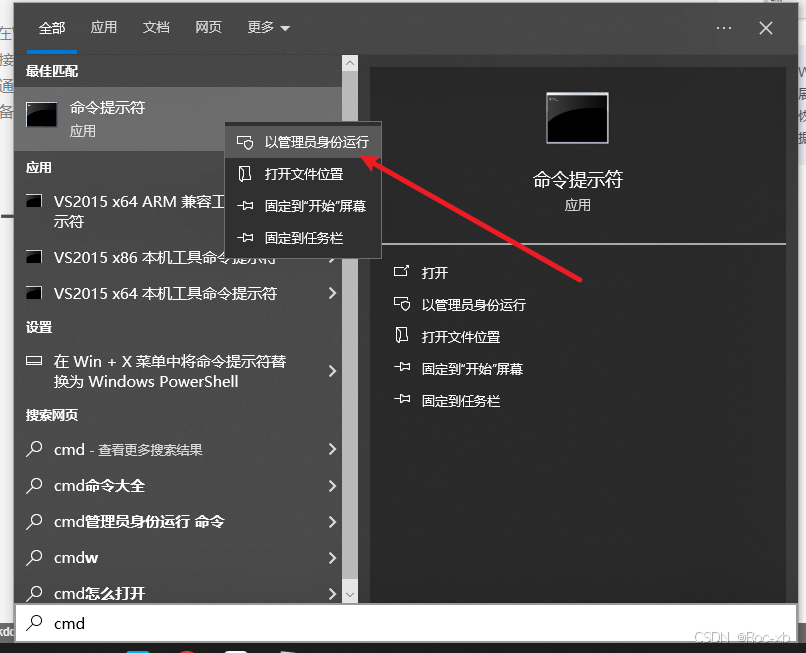Click file icon beside context-menu 打开文件位置
Image resolution: width=806 pixels, height=653 pixels.
pos(245,174)
